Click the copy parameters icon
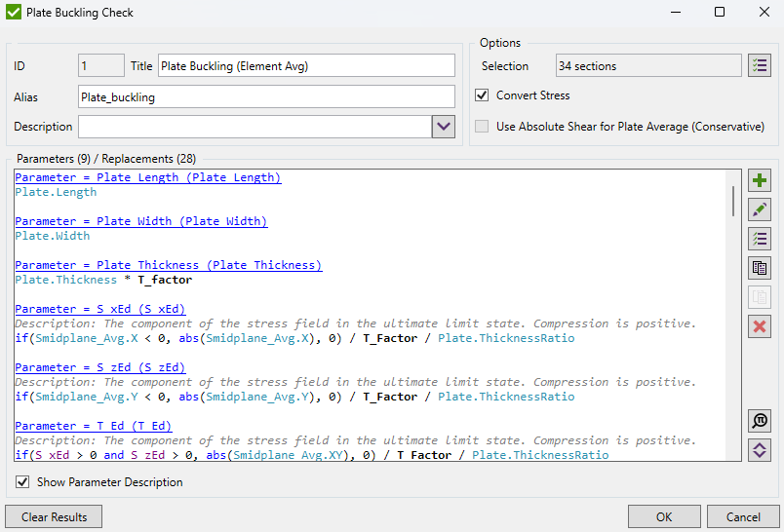This screenshot has height=532, width=784. (x=760, y=268)
